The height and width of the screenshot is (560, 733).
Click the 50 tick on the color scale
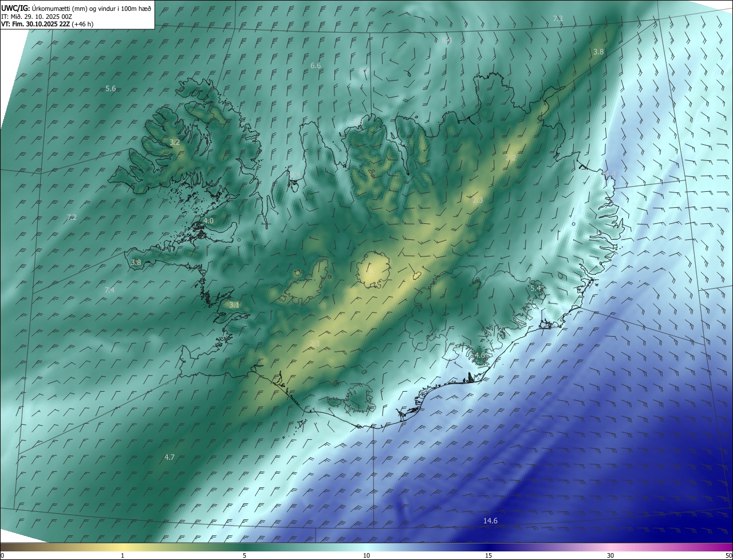coord(728,555)
